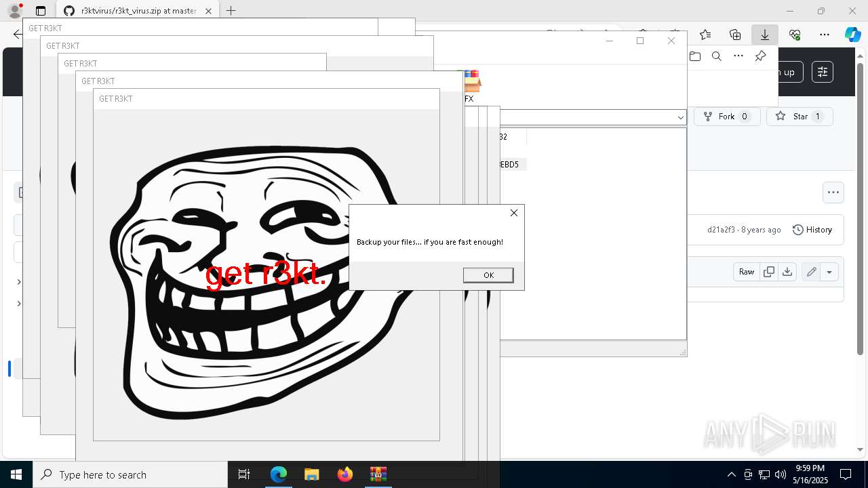The width and height of the screenshot is (868, 488).
Task: Download raw file icon
Action: pos(787,272)
